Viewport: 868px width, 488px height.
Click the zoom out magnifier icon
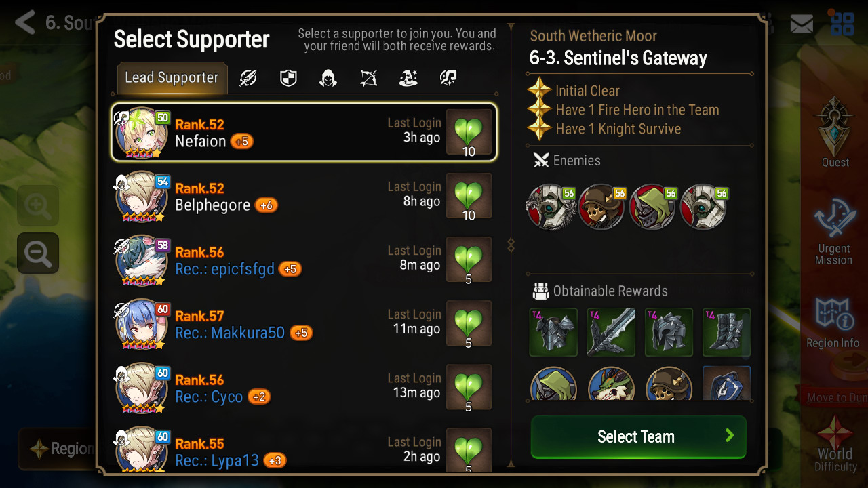[x=38, y=253]
